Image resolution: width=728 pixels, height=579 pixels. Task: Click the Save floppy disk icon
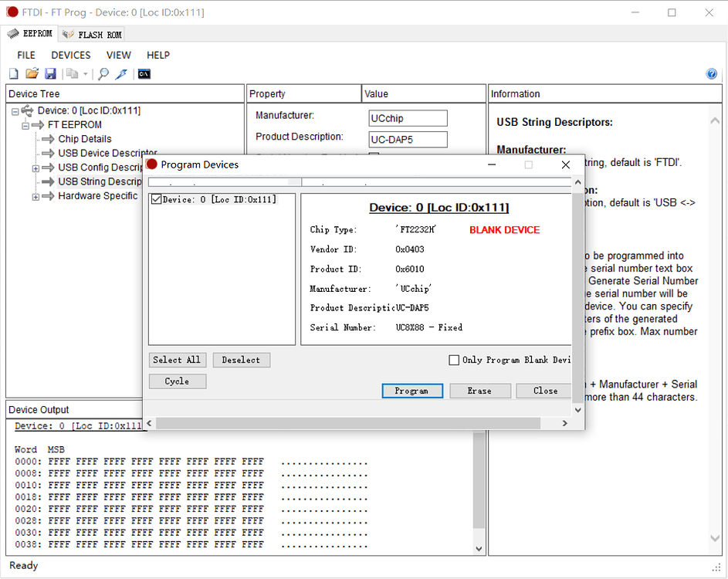pos(50,74)
